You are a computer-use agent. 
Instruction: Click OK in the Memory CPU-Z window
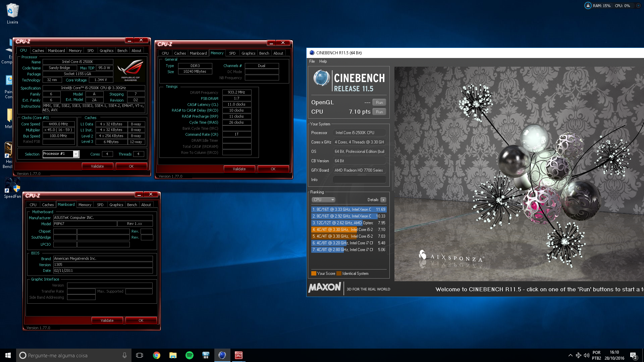(x=273, y=169)
